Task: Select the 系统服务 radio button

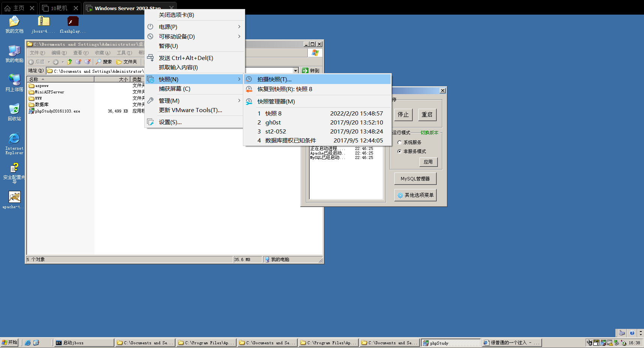Action: 400,142
